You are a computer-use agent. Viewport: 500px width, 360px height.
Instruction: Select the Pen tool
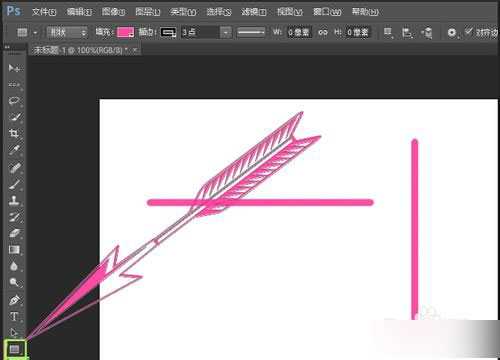pyautogui.click(x=14, y=300)
